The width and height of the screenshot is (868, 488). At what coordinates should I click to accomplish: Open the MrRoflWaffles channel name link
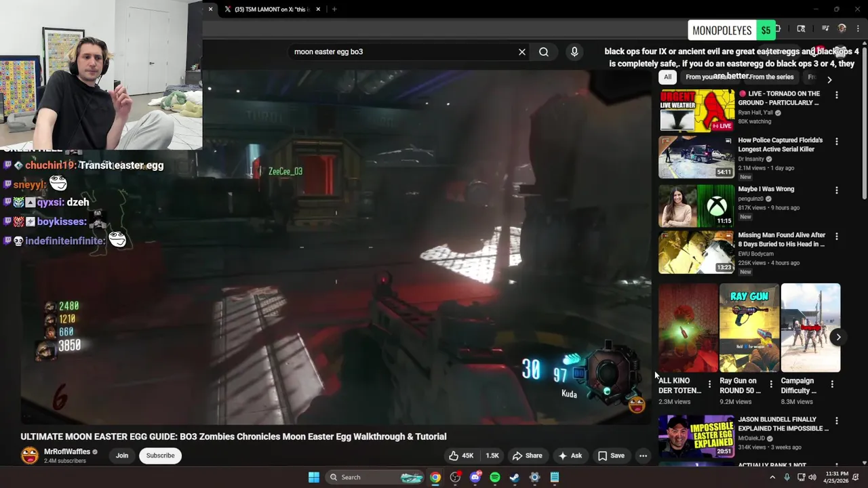[67, 451]
